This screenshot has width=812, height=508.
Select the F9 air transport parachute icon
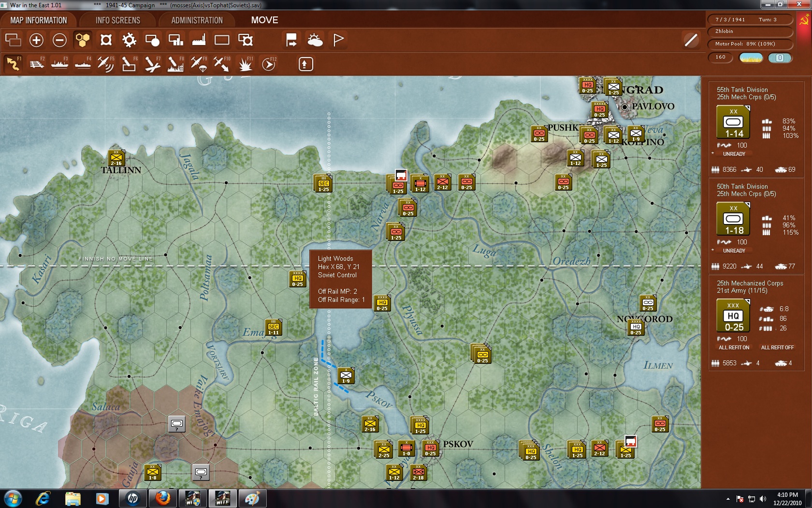(199, 64)
